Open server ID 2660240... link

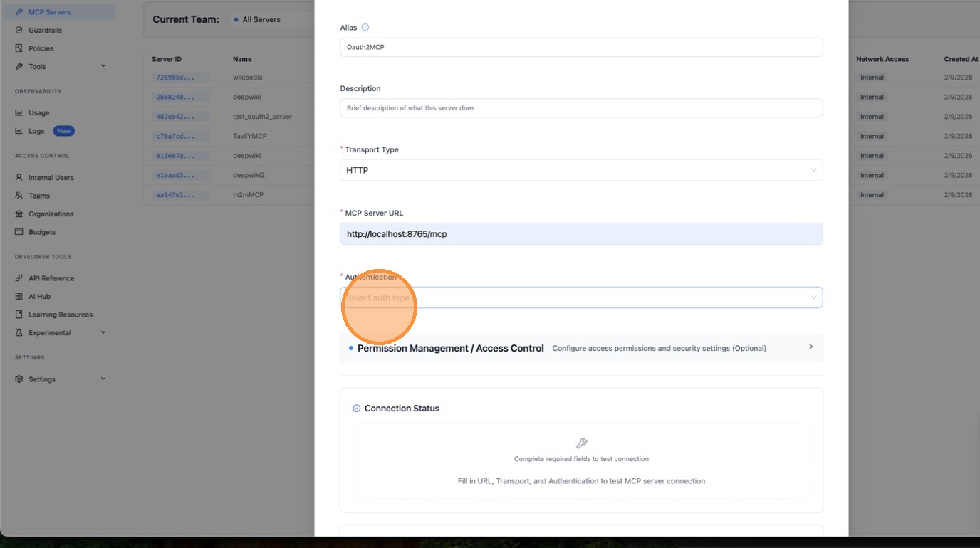tap(174, 97)
